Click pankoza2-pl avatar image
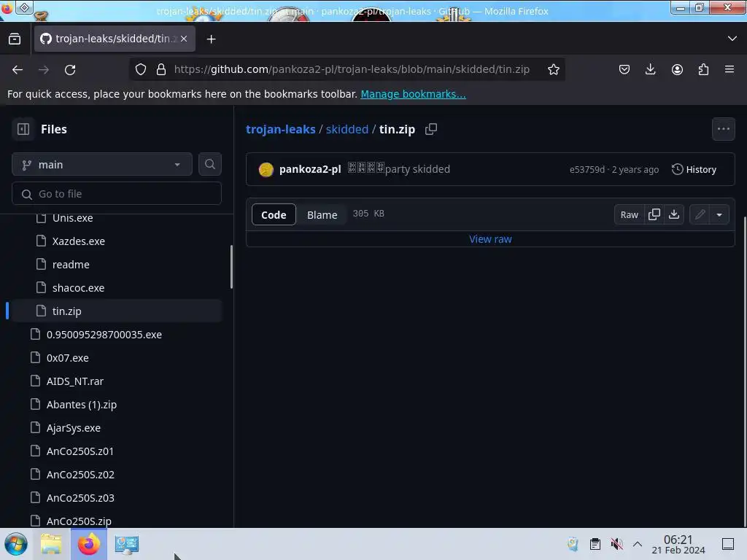Screen dimensions: 747x560 [266, 169]
